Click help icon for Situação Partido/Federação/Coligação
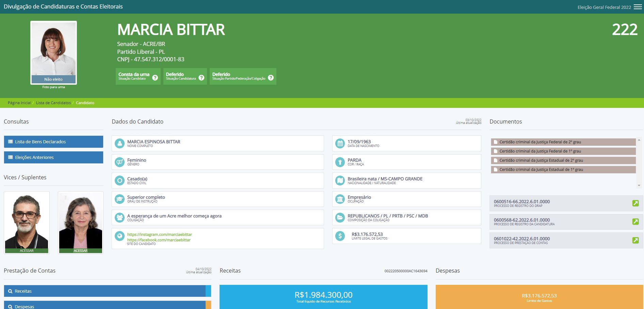 271,78
